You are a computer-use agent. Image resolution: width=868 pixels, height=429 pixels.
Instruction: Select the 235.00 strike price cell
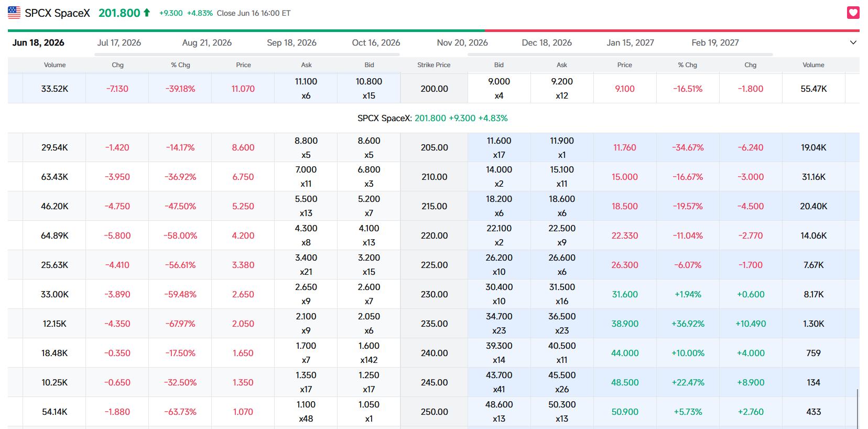pyautogui.click(x=435, y=324)
